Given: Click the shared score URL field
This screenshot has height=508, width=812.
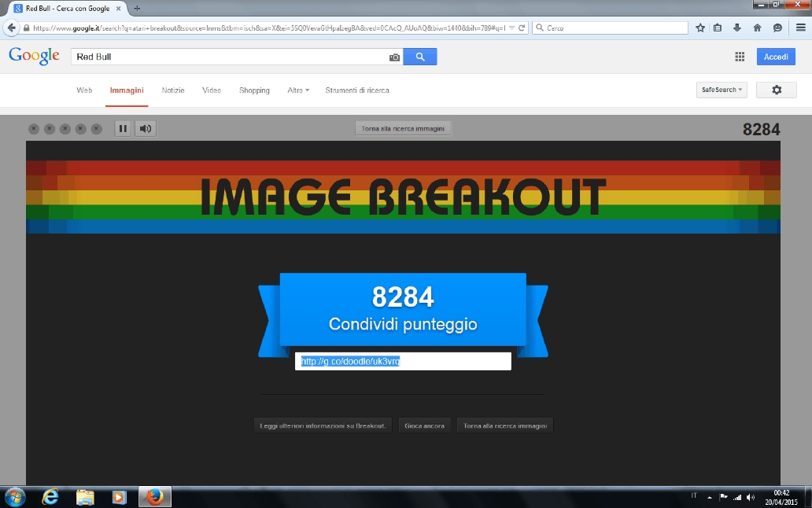Looking at the screenshot, I should click(x=403, y=361).
